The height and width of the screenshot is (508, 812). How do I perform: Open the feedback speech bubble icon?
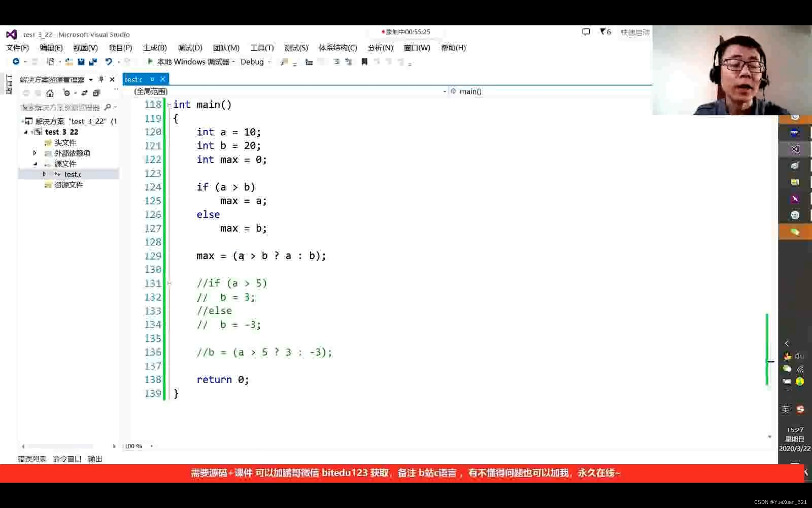click(x=586, y=32)
